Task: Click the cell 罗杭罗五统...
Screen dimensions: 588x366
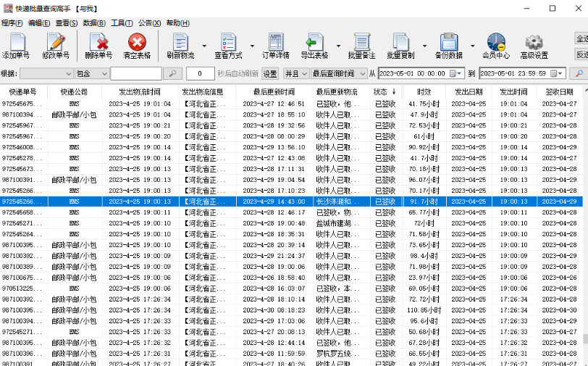Action: [338, 354]
